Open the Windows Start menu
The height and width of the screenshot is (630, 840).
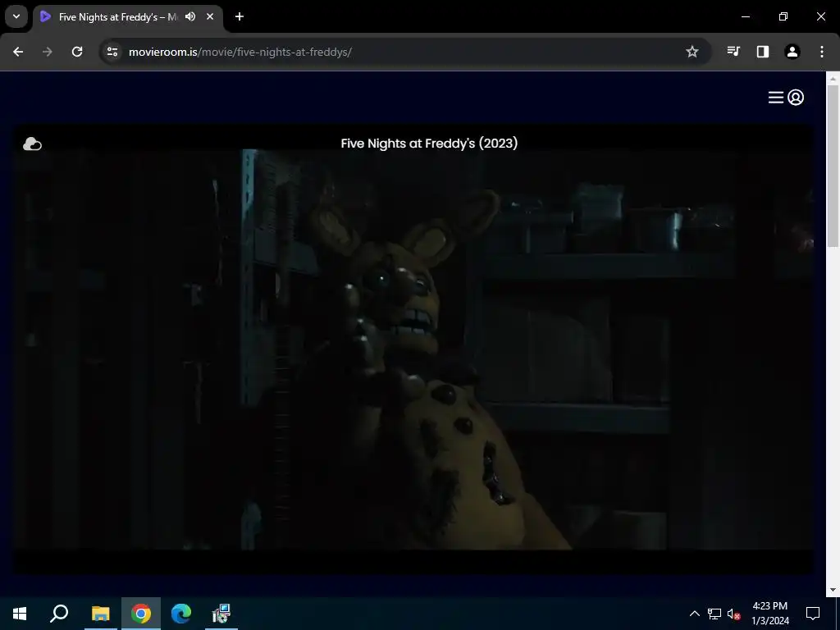click(20, 614)
